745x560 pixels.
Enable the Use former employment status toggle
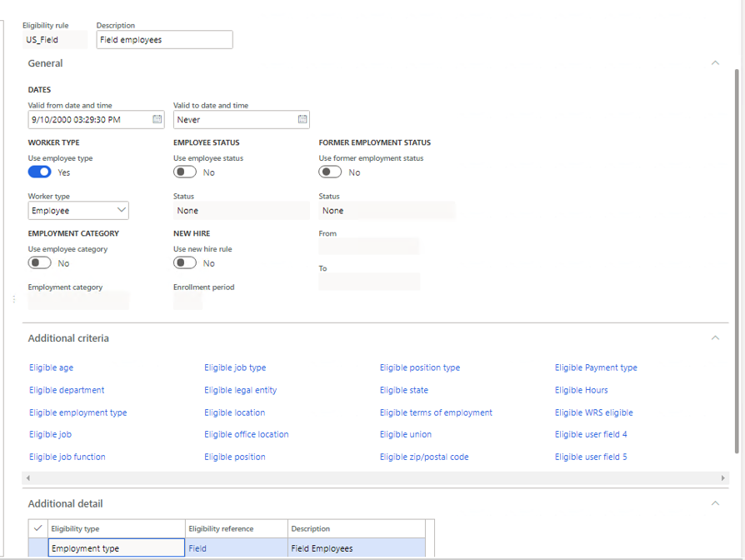(327, 172)
